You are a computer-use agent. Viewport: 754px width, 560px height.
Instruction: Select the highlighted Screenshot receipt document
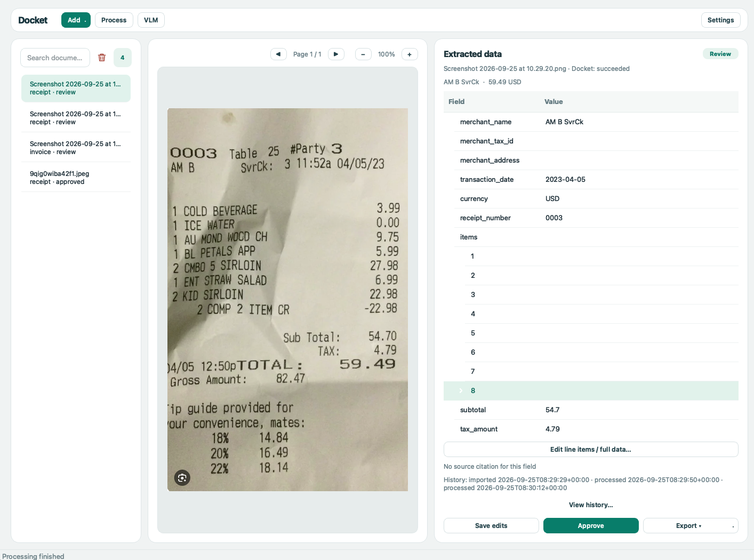click(x=76, y=88)
